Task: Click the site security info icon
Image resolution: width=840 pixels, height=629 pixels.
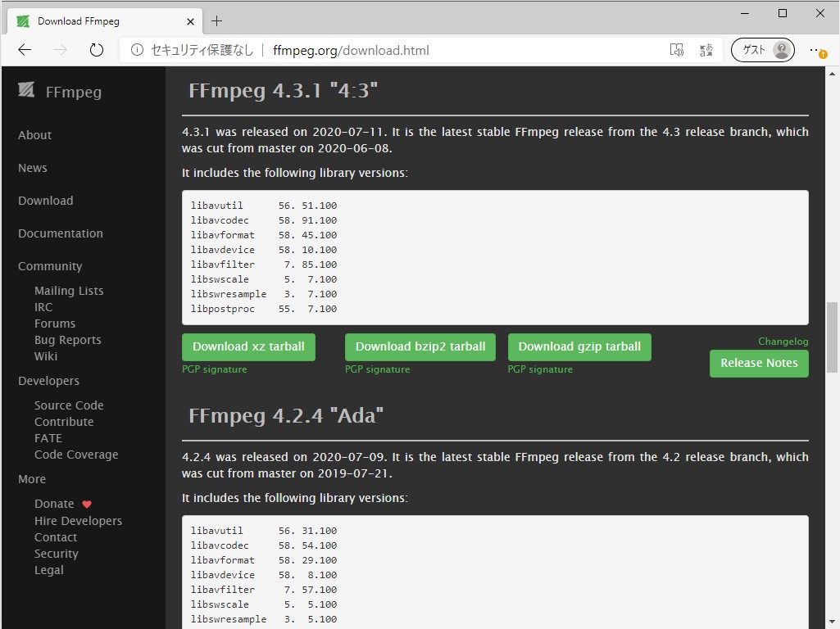Action: tap(136, 49)
